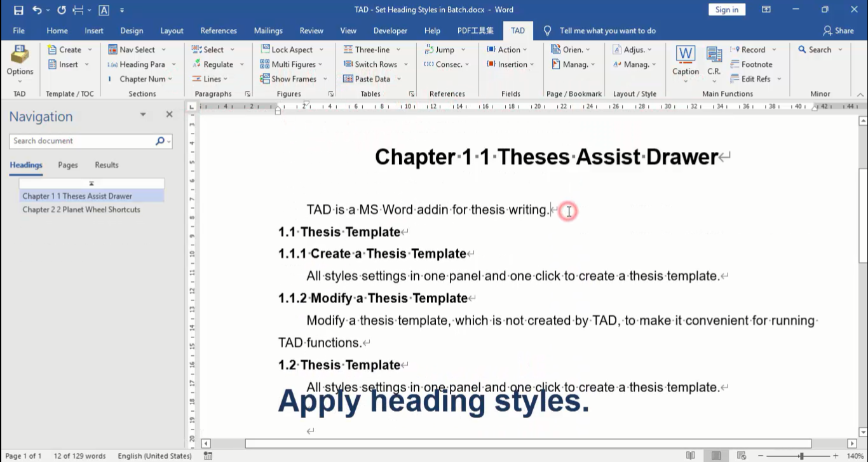This screenshot has width=868, height=462.
Task: Click the word count in status bar
Action: pos(80,456)
